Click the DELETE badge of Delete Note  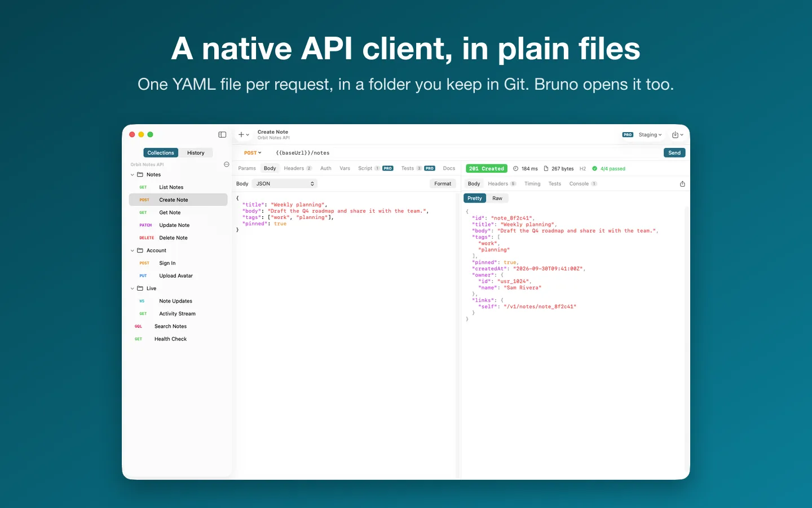coord(147,238)
